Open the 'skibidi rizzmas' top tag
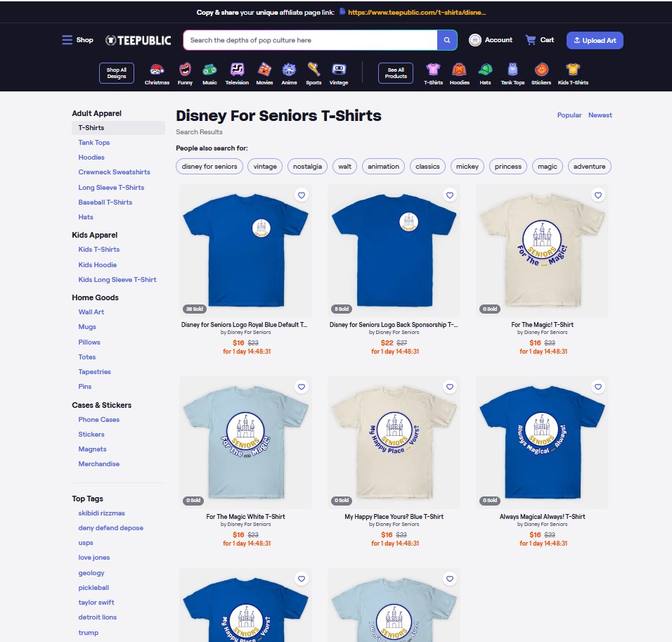 tap(101, 513)
